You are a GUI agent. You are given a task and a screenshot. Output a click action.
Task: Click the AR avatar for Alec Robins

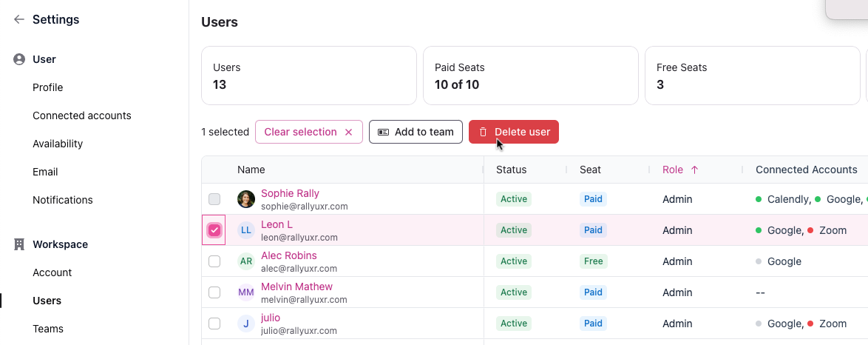click(246, 261)
